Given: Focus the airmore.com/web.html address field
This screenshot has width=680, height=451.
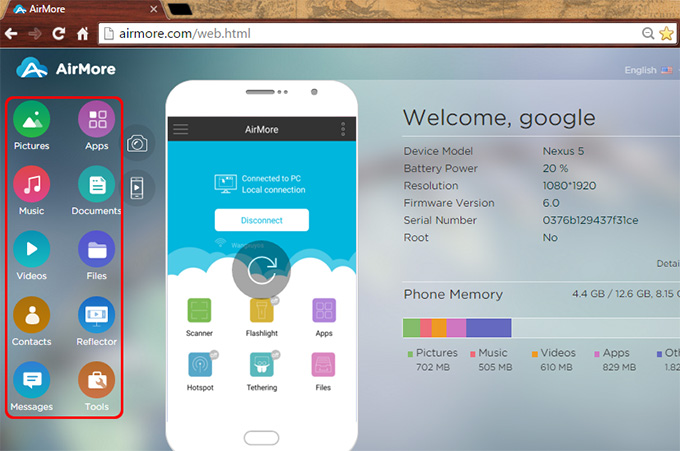Looking at the screenshot, I should (369, 33).
